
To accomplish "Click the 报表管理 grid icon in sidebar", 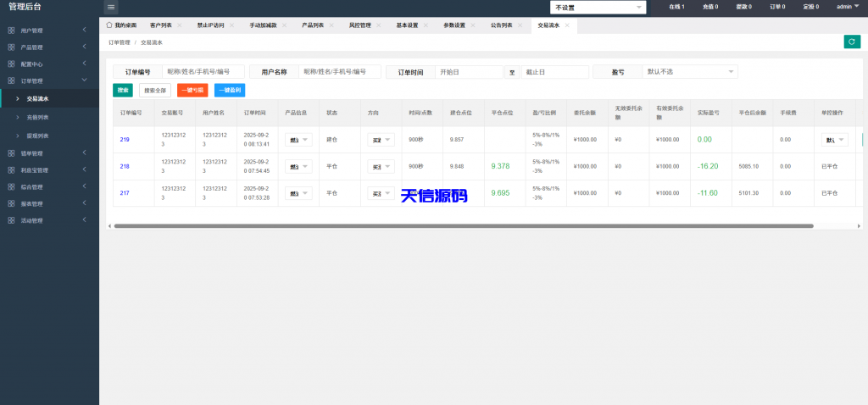I will point(11,203).
